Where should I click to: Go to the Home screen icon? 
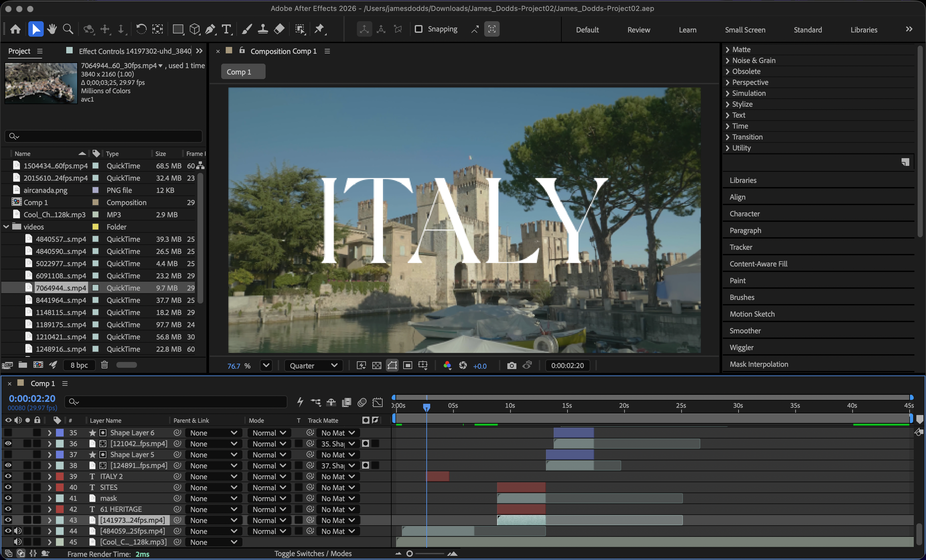pyautogui.click(x=15, y=29)
